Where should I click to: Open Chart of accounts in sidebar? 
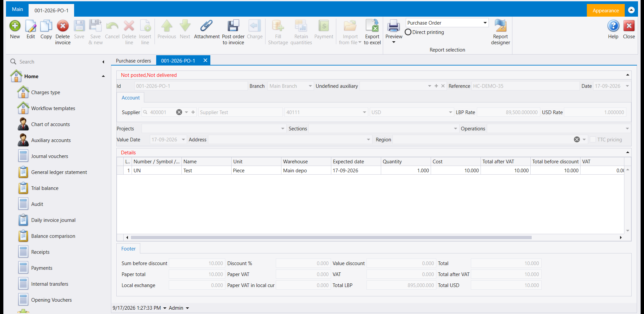51,124
